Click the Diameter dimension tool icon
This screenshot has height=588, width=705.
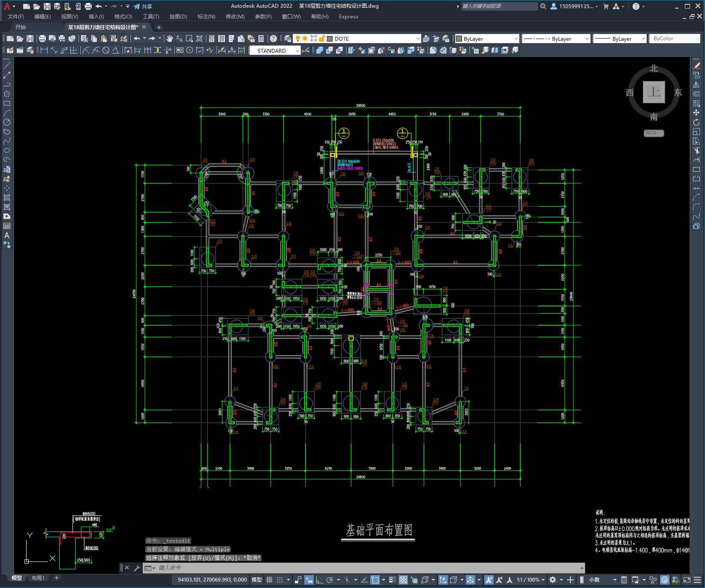[106, 50]
